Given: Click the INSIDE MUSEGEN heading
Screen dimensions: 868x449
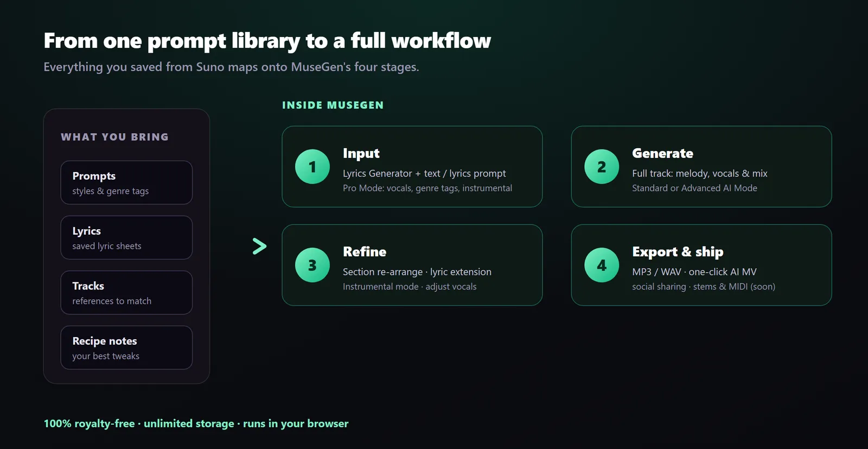Looking at the screenshot, I should (333, 105).
